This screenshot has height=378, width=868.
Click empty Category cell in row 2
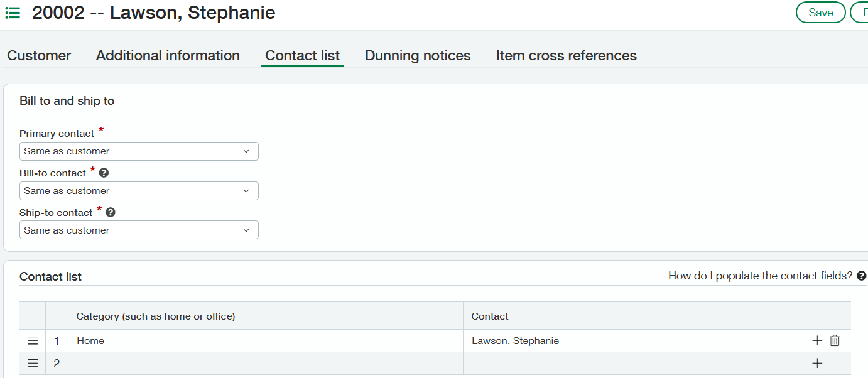(265, 364)
